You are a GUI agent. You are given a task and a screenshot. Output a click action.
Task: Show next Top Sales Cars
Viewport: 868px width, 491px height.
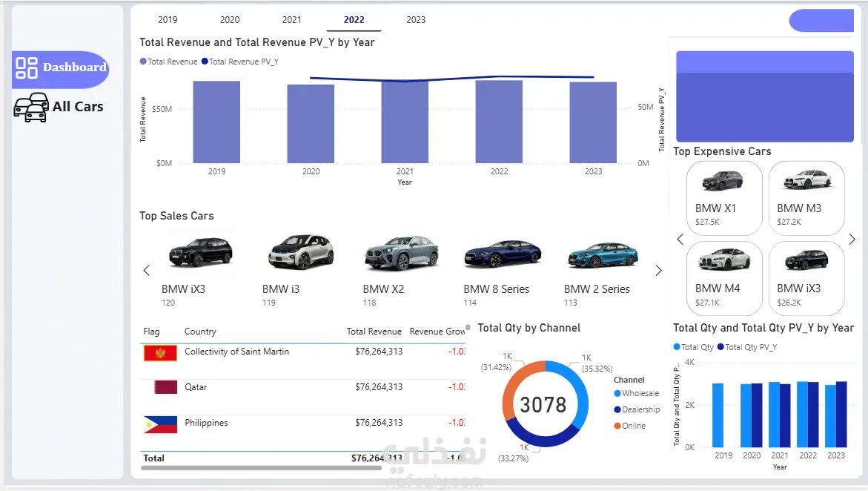(x=658, y=271)
